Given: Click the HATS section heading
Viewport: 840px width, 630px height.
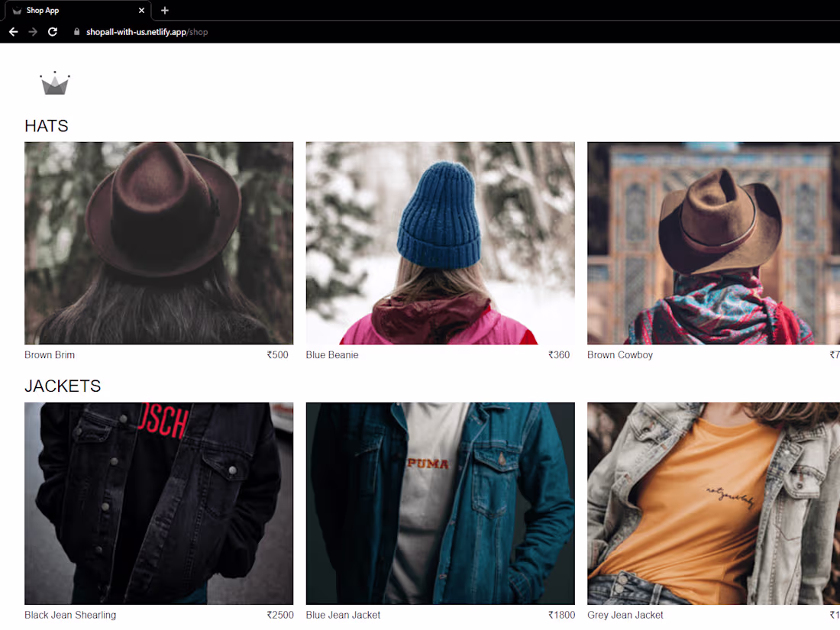Looking at the screenshot, I should (46, 125).
